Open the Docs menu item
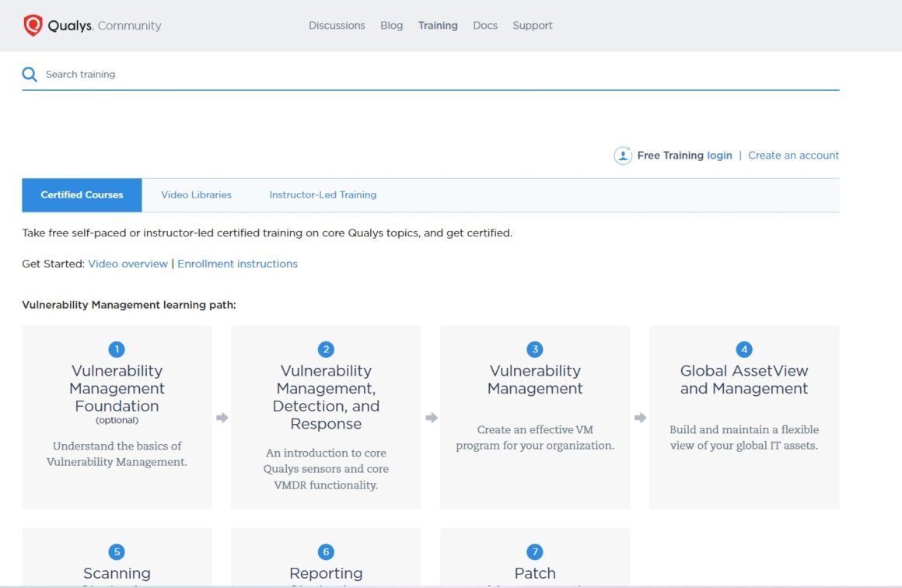 (485, 25)
